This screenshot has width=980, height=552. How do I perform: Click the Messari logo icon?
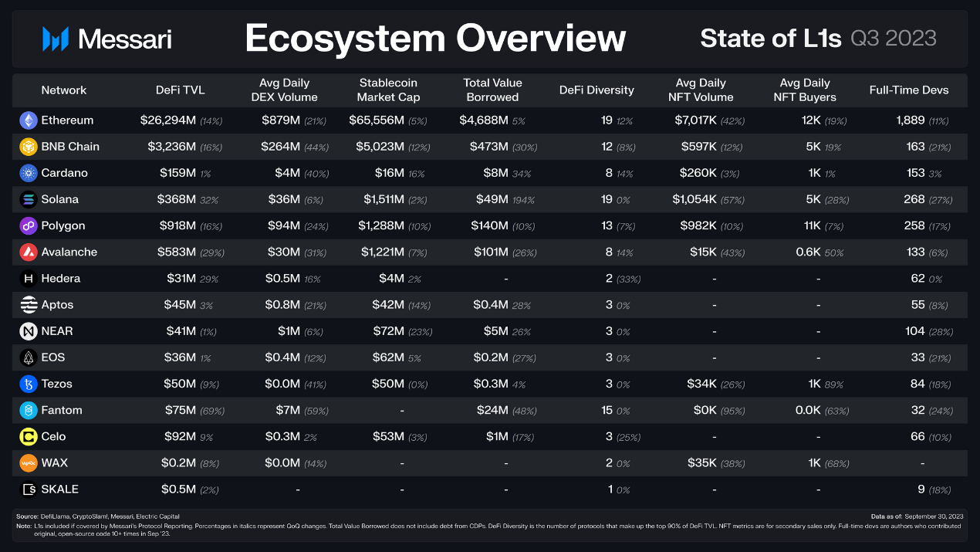point(56,39)
